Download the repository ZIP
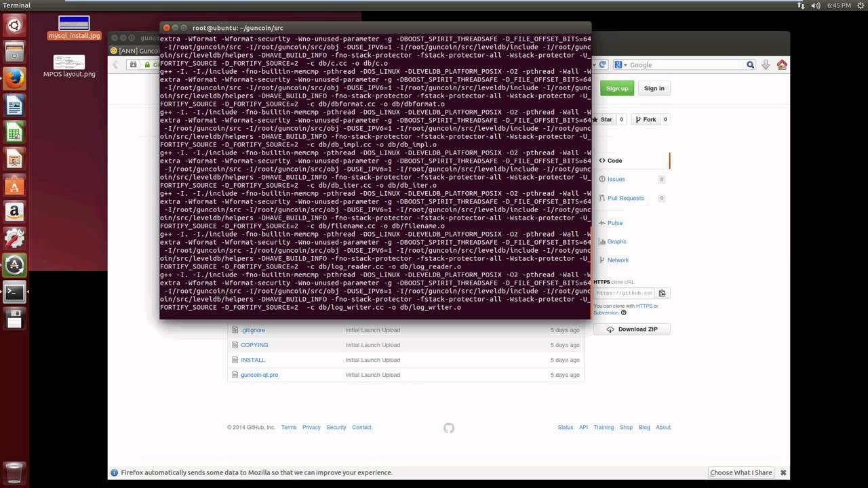This screenshot has width=868, height=488. pos(632,329)
